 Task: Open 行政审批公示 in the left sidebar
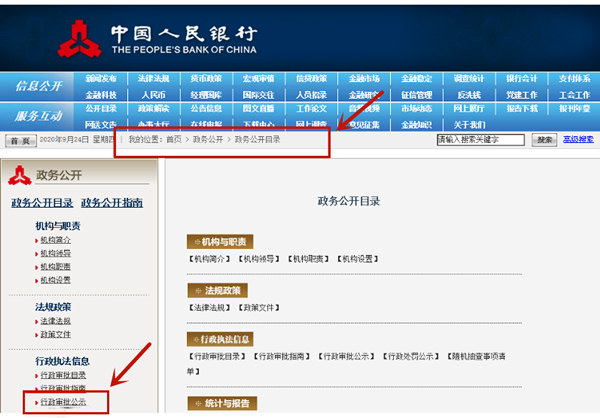(63, 402)
